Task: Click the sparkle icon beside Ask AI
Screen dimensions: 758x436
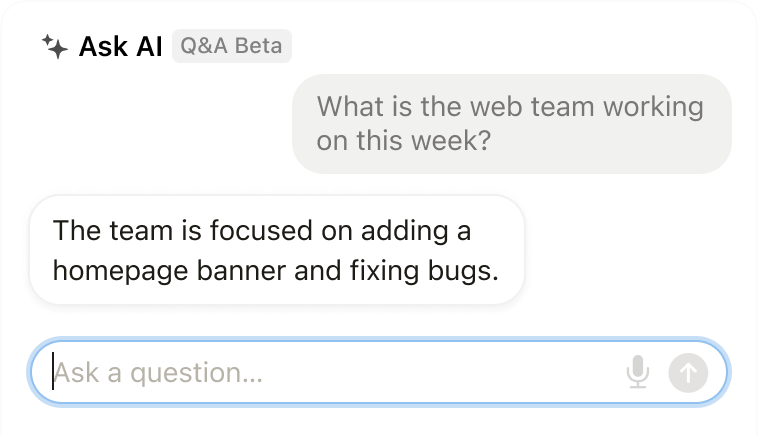Action: (54, 47)
